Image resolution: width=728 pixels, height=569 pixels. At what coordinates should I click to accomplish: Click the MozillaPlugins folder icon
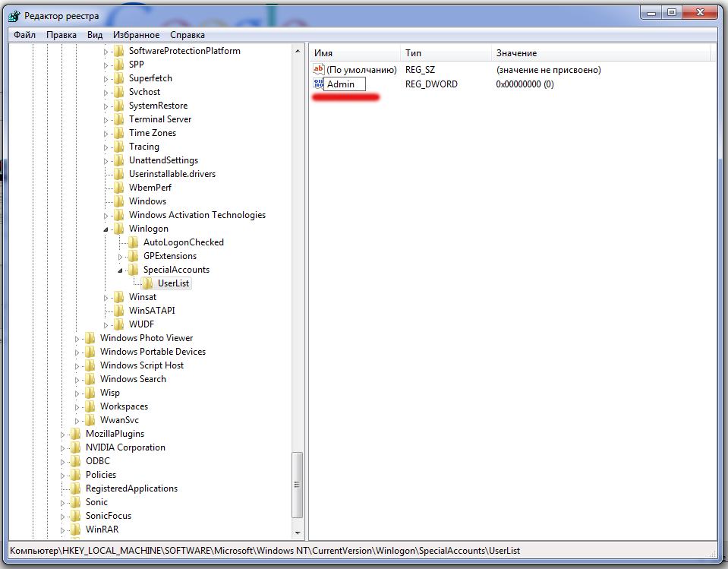click(76, 434)
